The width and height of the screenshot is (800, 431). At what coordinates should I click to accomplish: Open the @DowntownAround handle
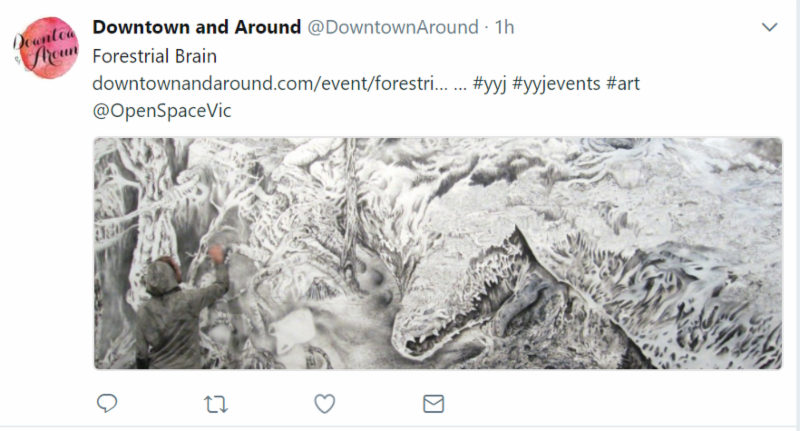(392, 27)
